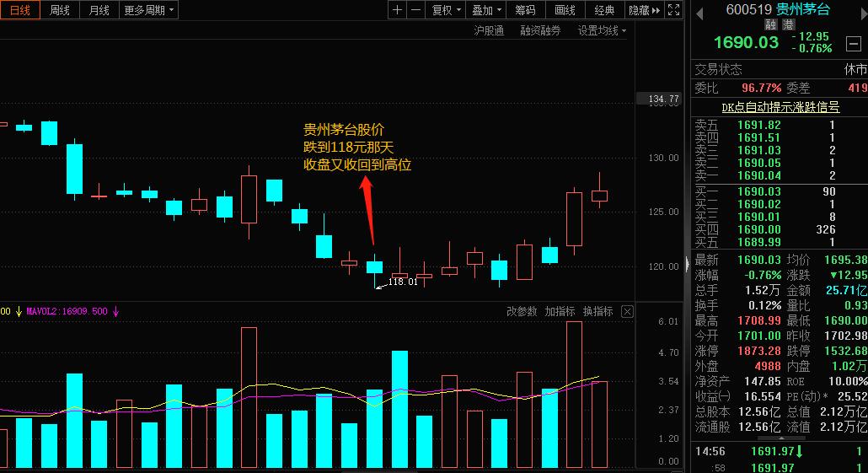Image resolution: width=868 pixels, height=473 pixels.
Task: Click 跌停 value 1532.68
Action: (845, 351)
